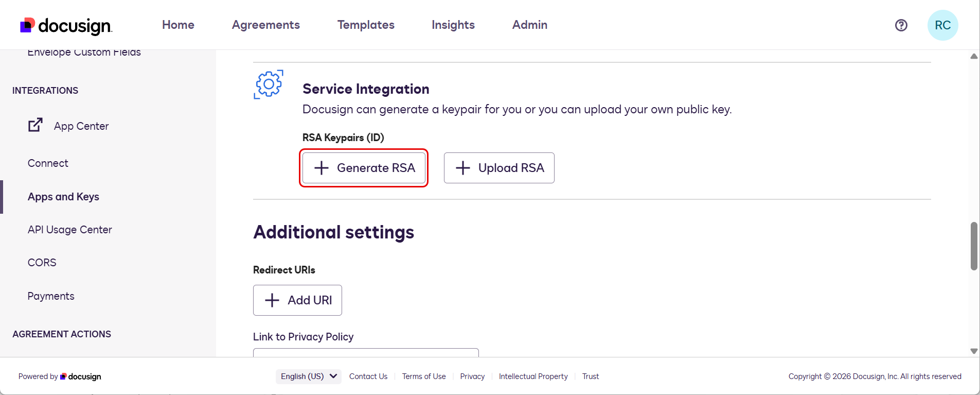Click the AGREEMENT ACTIONS section heading
This screenshot has width=980, height=395.
point(62,334)
